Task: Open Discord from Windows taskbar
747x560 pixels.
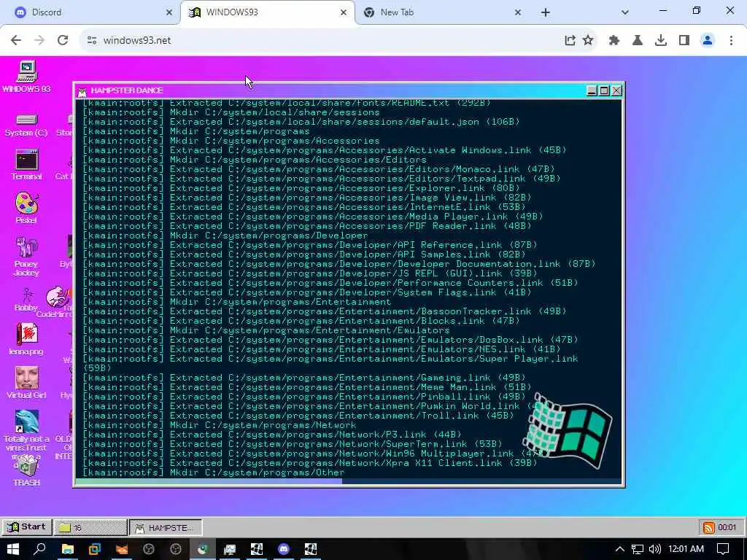Action: click(x=284, y=549)
